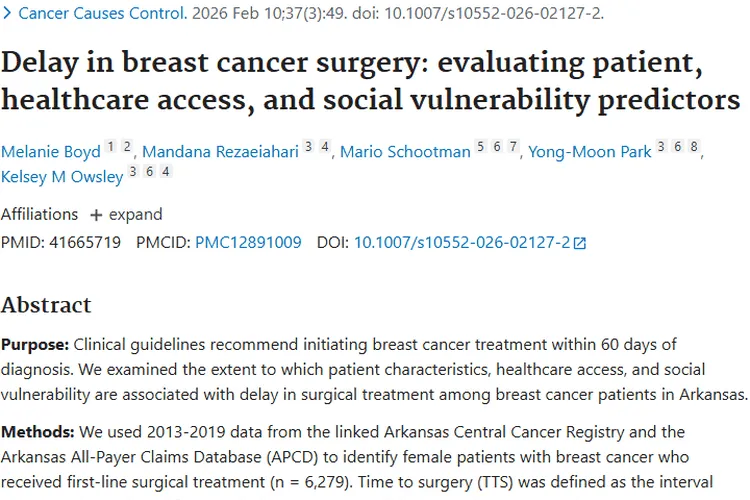Click the Abstract section heading
The width and height of the screenshot is (750, 500).
point(46,305)
